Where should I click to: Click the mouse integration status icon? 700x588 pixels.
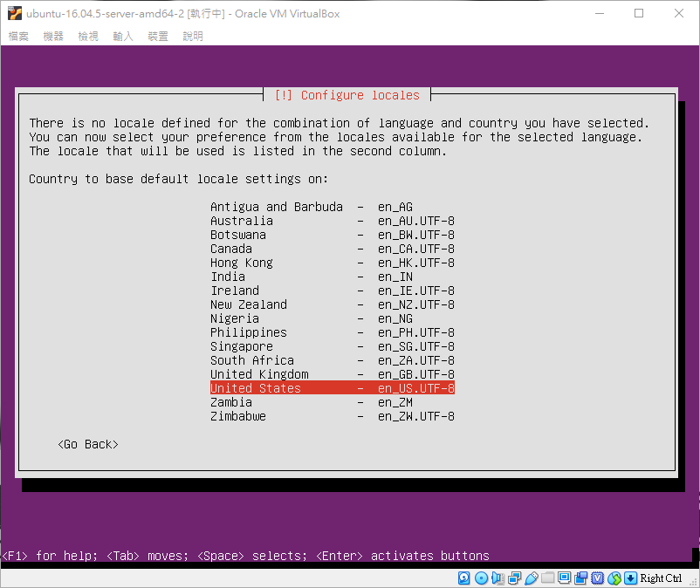coord(614,578)
